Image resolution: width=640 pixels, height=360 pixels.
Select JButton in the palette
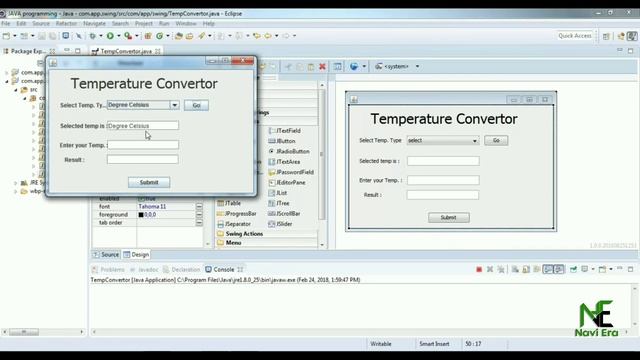282,141
